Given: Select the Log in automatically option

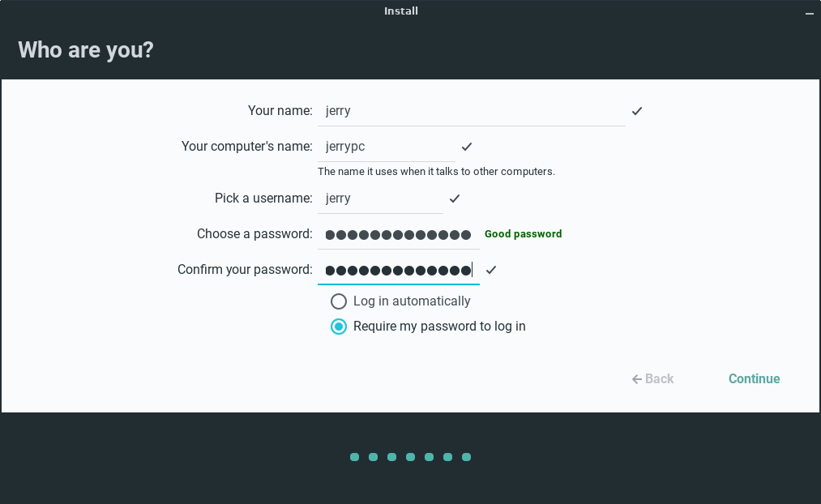Looking at the screenshot, I should click(x=339, y=301).
